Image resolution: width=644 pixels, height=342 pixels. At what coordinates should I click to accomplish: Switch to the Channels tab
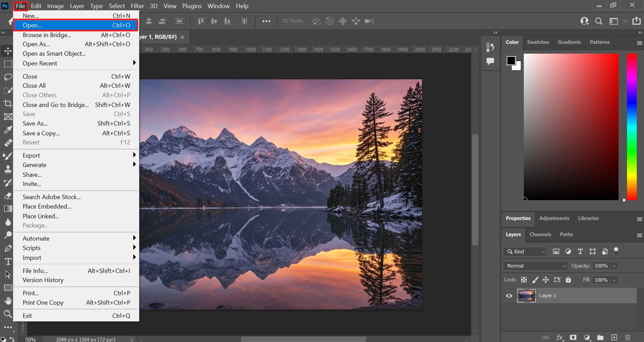[x=540, y=234]
